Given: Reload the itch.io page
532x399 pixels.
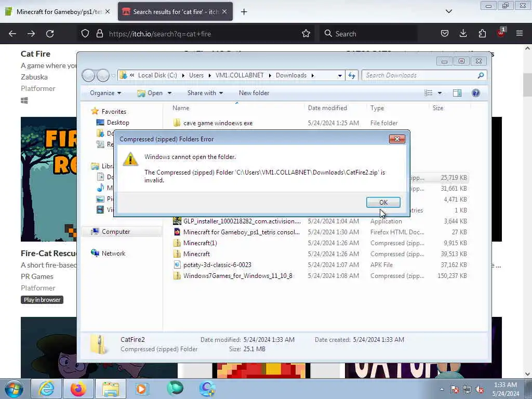Looking at the screenshot, I should pos(50,34).
